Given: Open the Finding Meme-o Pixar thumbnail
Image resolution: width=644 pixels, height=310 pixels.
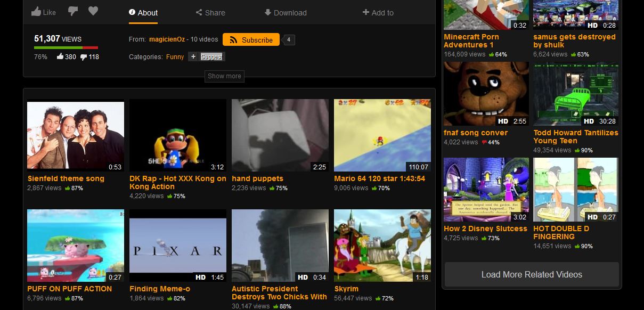Looking at the screenshot, I should [178, 246].
